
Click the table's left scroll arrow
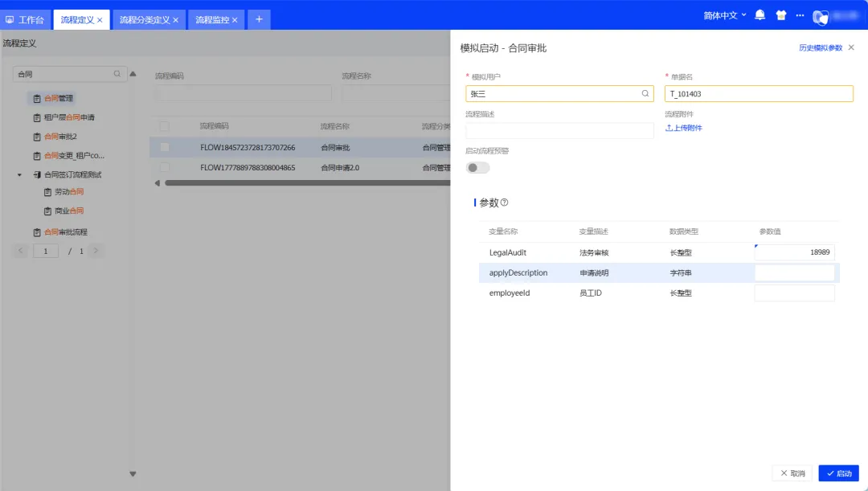158,182
